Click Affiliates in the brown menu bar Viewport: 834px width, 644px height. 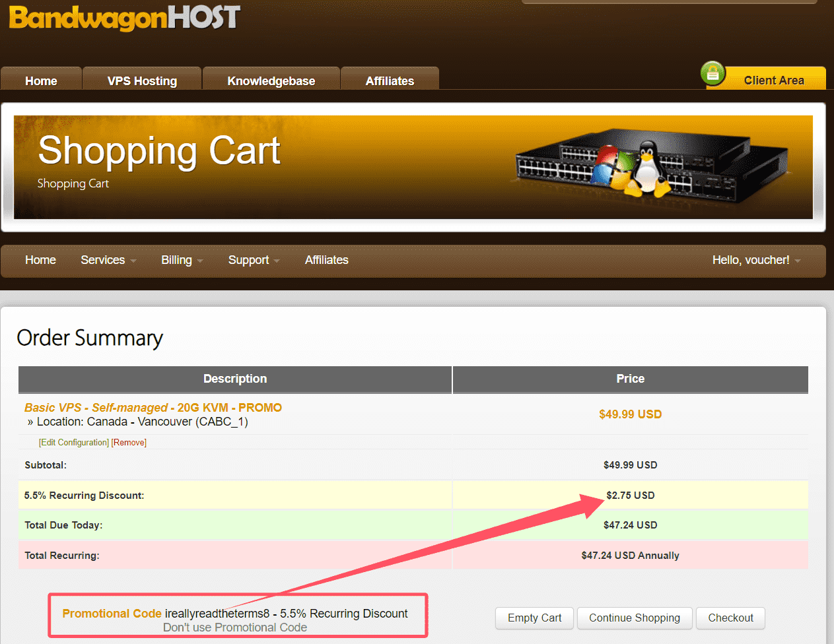(x=326, y=260)
